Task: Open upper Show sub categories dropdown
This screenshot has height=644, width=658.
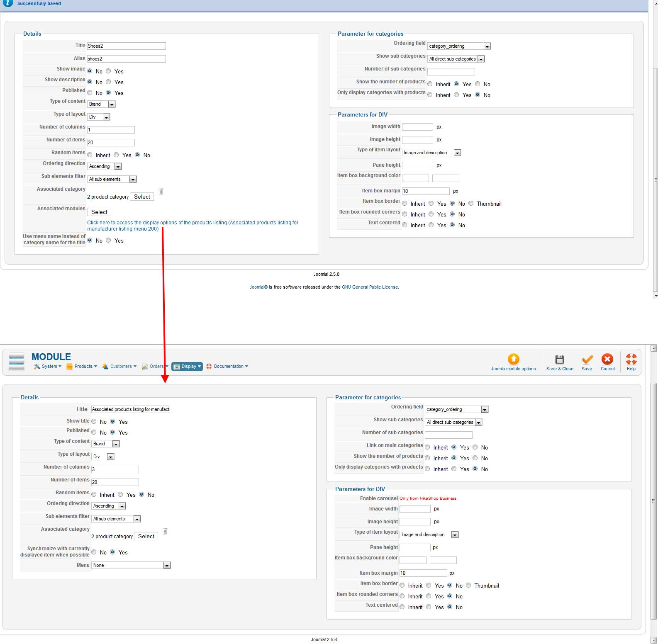Action: 456,59
